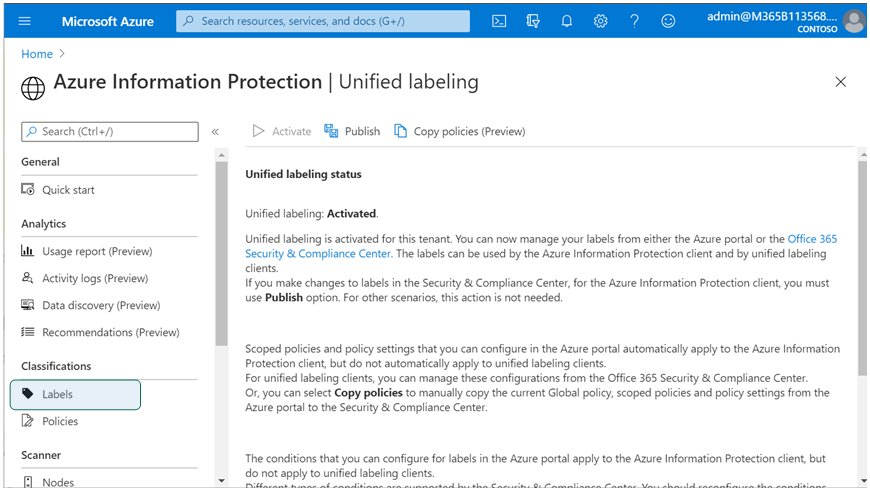Select Labels under Classifications
Image resolution: width=870 pixels, height=491 pixels.
[x=75, y=394]
